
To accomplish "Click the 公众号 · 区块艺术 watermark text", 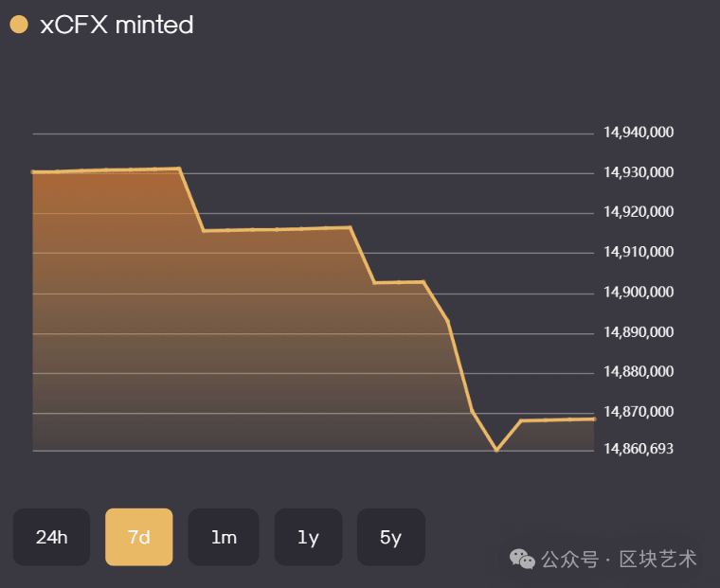I will [619, 559].
